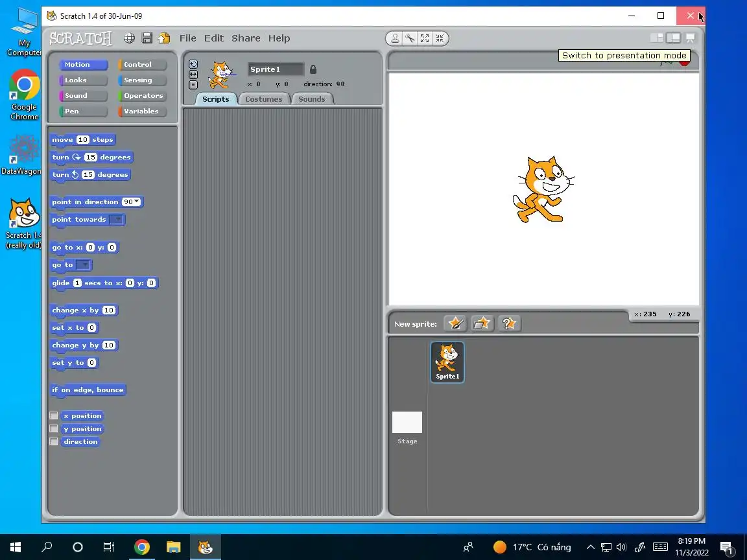Click the cat sprite on stage
The width and height of the screenshot is (747, 560).
(x=543, y=189)
